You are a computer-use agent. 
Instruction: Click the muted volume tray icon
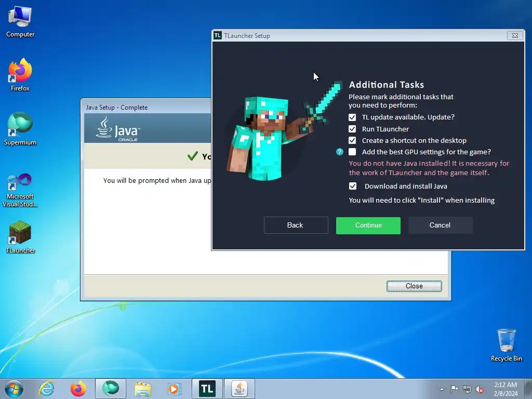[x=480, y=389]
